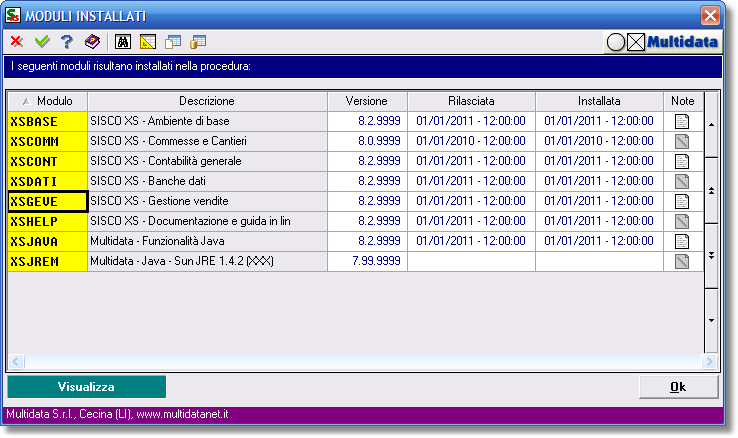Open the note icon for XSJREM row
Viewport: 738px width, 438px height.
pos(682,261)
